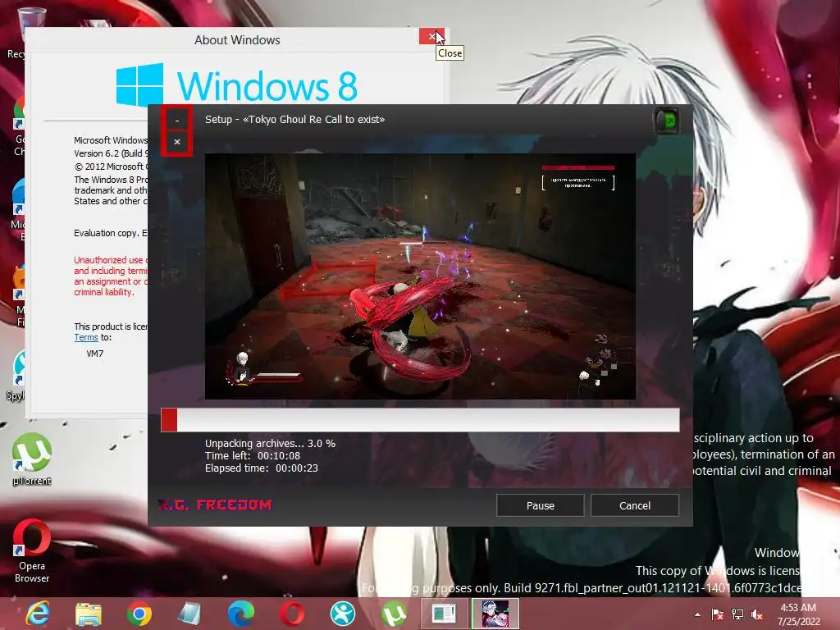
Task: Open the blue figure icon in taskbar
Action: click(x=342, y=614)
